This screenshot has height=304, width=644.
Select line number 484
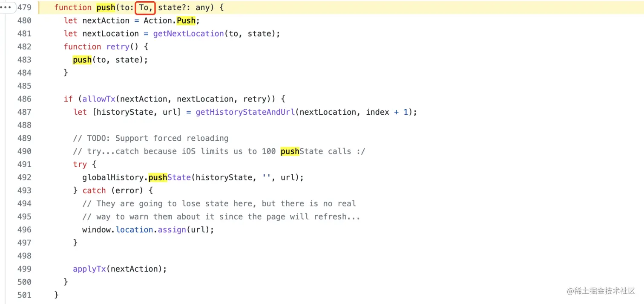click(x=24, y=73)
